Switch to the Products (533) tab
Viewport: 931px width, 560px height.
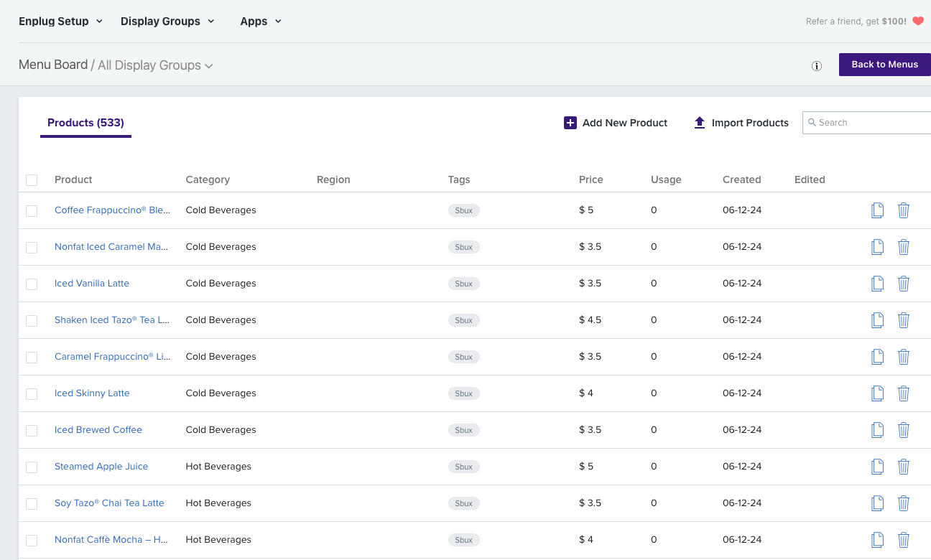[x=85, y=122]
